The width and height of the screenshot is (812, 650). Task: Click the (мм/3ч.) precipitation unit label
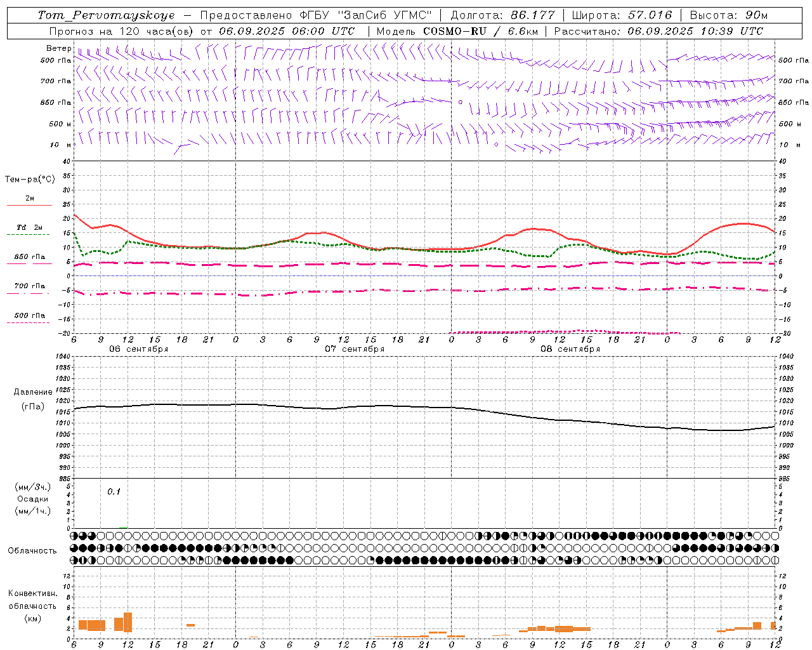(33, 487)
